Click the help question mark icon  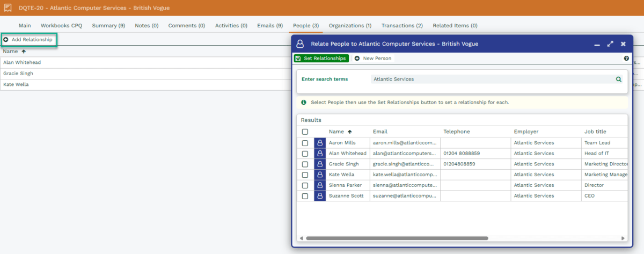[x=626, y=59]
